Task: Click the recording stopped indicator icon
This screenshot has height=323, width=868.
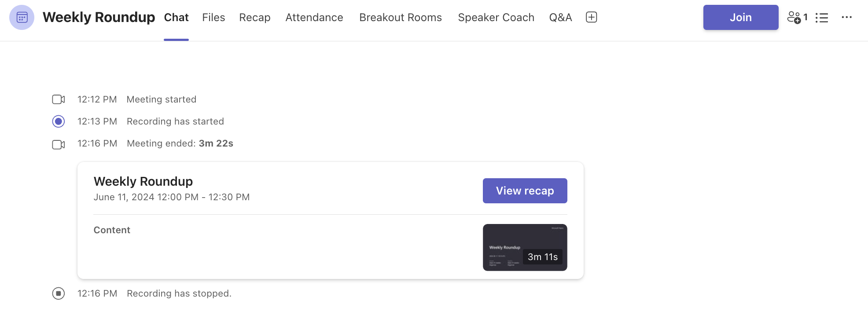Action: [58, 294]
